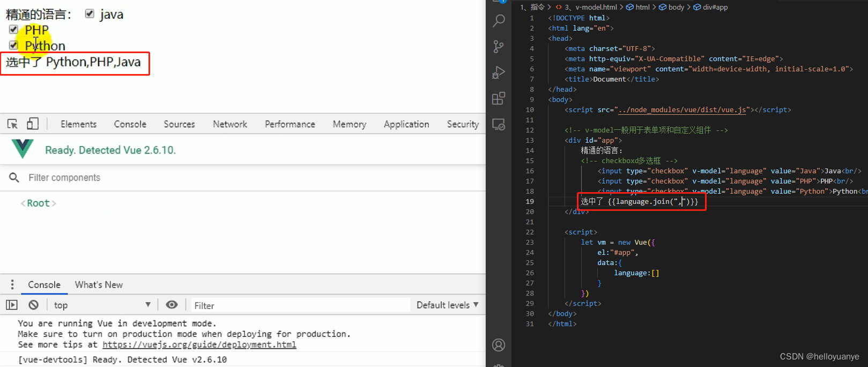Screen dimensions: 868x367
Task: Open the Security tab
Action: (463, 124)
